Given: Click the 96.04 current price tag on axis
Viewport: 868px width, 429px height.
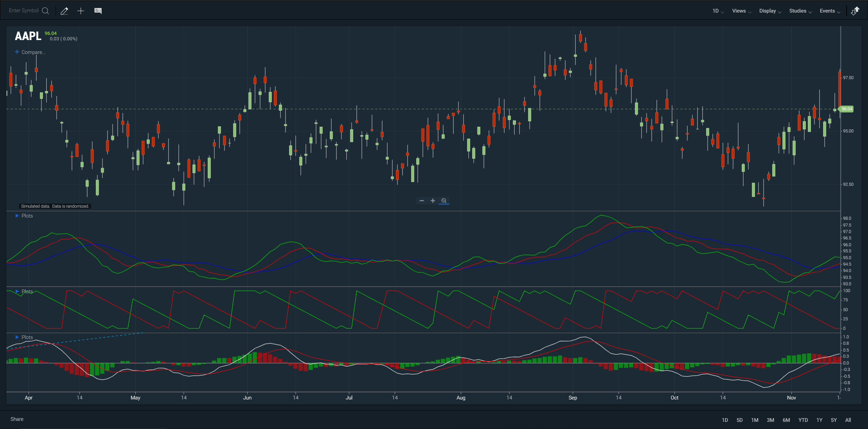Looking at the screenshot, I should coord(847,109).
